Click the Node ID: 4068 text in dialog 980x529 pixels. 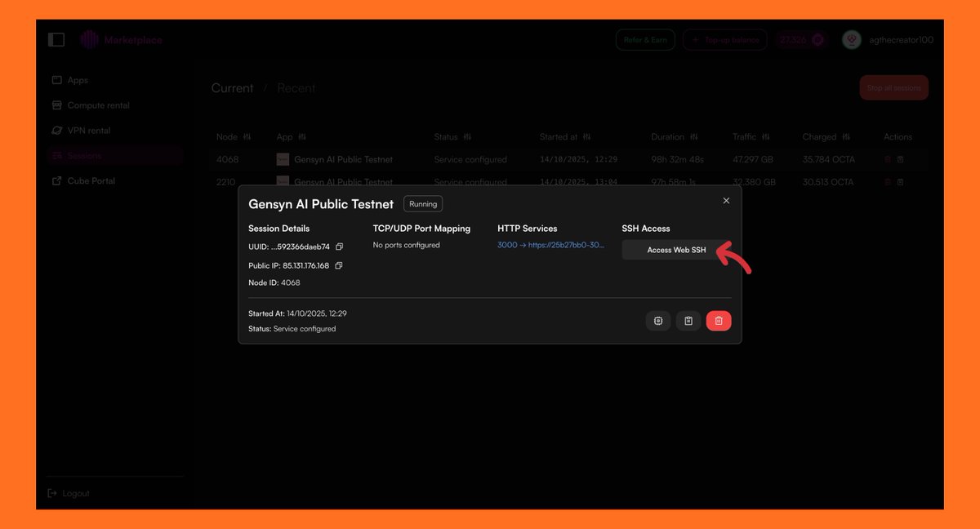point(274,282)
